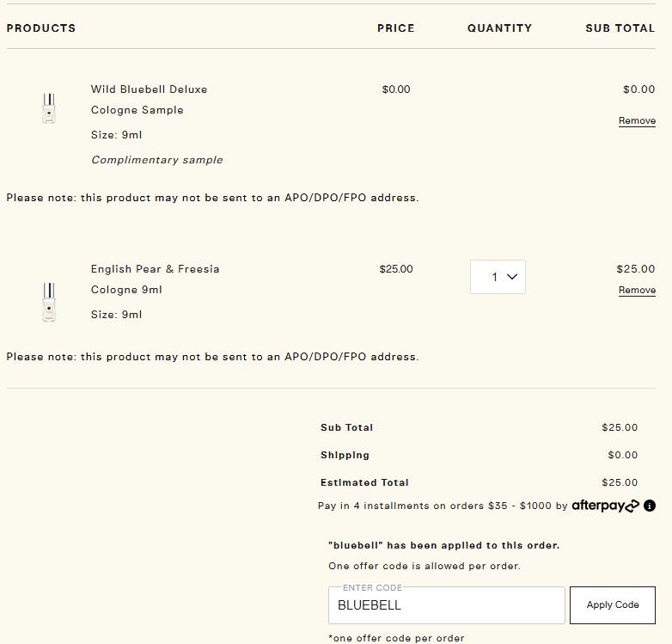The width and height of the screenshot is (672, 644).
Task: Open Wild Bluebell Deluxe sample thumbnail
Action: point(49,109)
